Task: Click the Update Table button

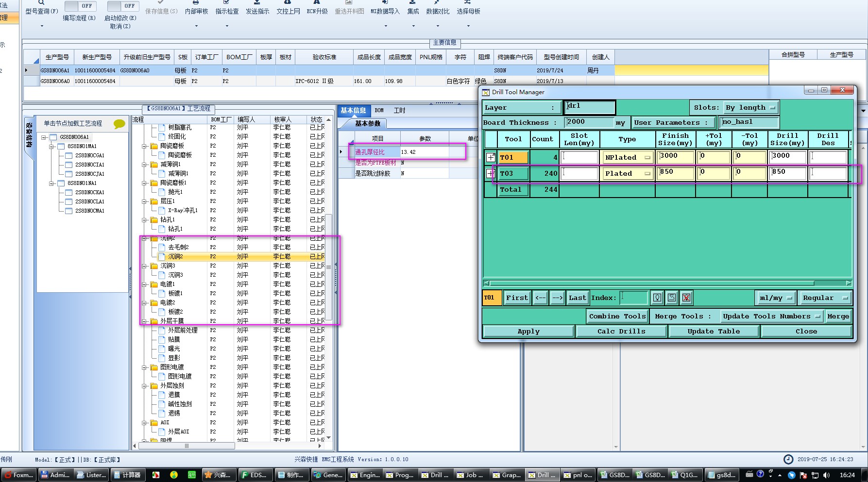Action: pyautogui.click(x=714, y=331)
